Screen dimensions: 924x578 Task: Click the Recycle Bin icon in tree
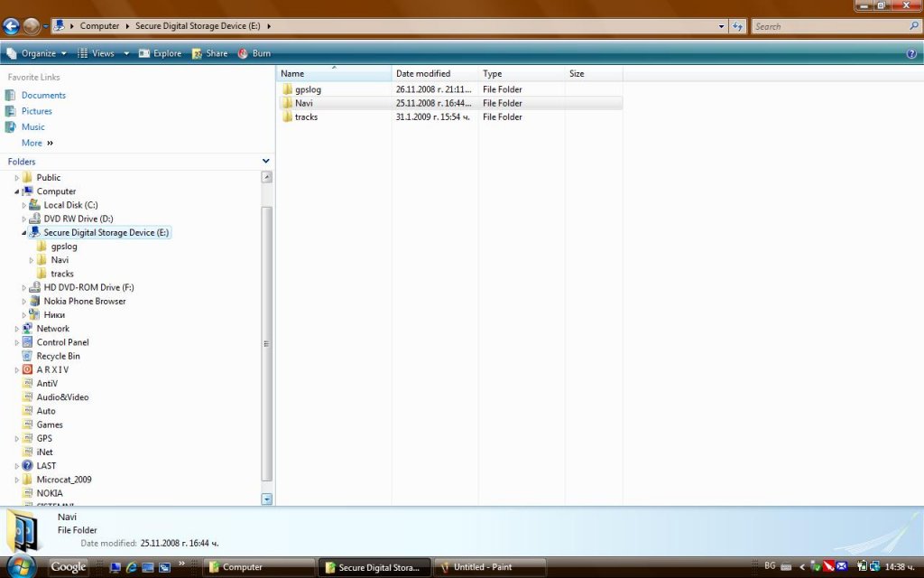[x=27, y=356]
